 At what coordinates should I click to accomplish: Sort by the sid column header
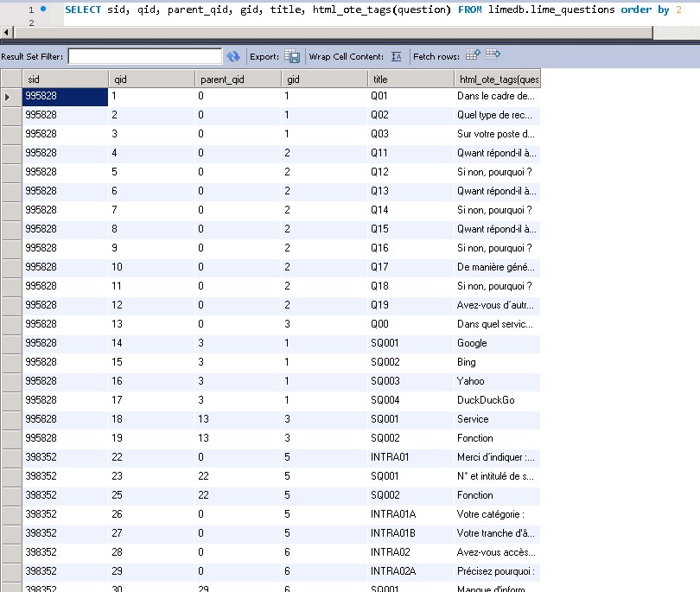[65, 79]
